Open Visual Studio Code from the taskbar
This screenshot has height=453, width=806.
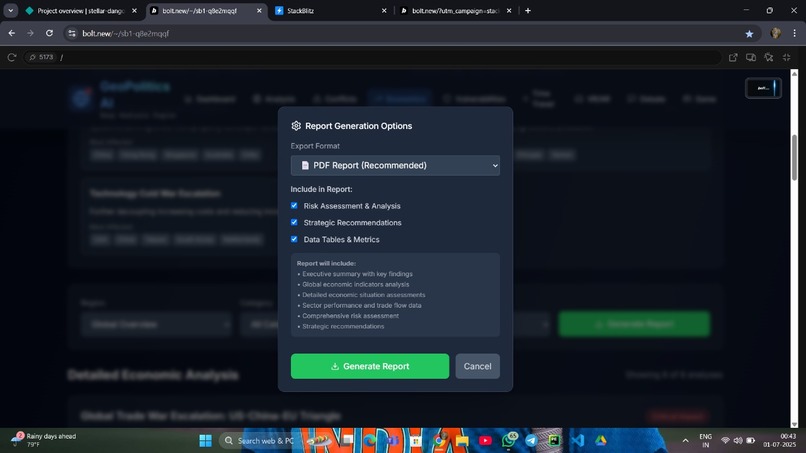(x=577, y=441)
